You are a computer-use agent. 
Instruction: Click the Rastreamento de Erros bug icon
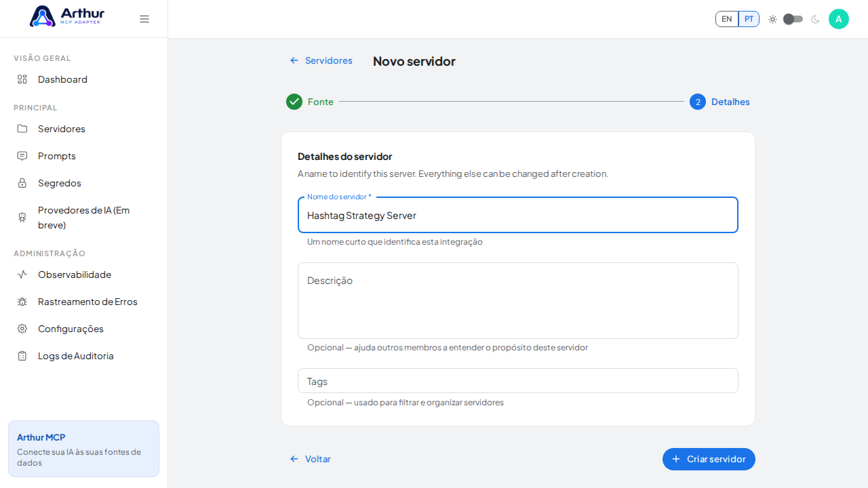click(x=22, y=302)
